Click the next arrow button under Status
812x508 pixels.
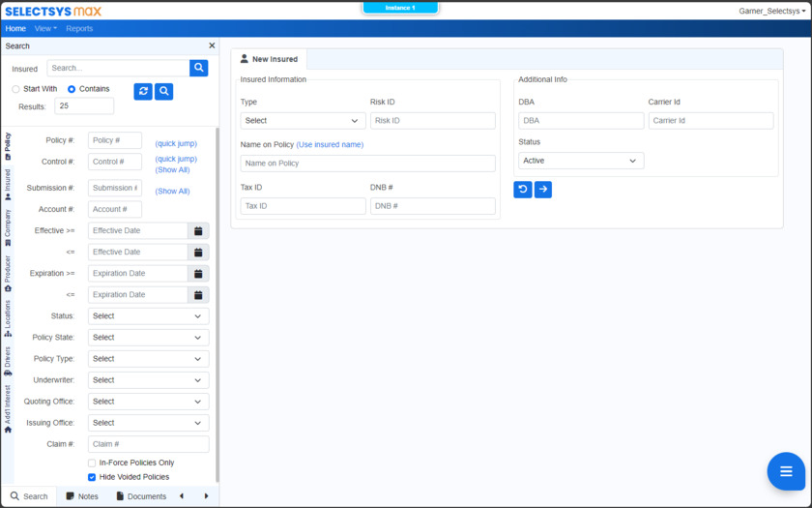(543, 190)
